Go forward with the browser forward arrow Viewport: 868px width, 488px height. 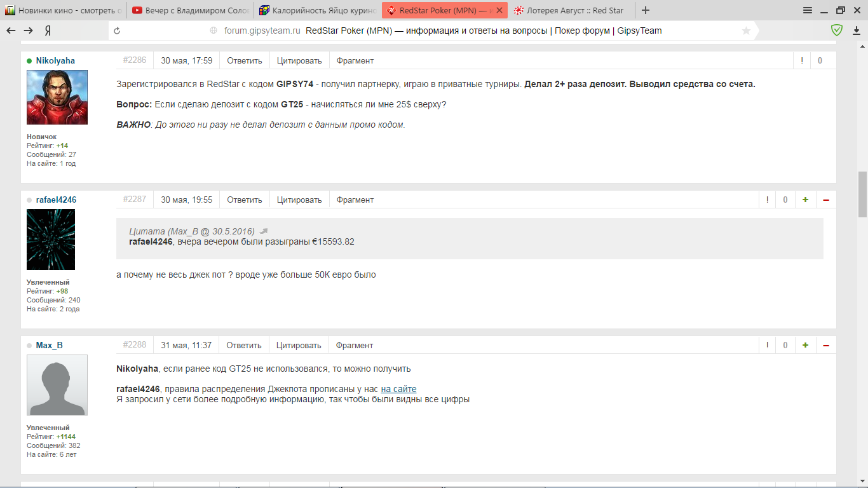click(29, 30)
